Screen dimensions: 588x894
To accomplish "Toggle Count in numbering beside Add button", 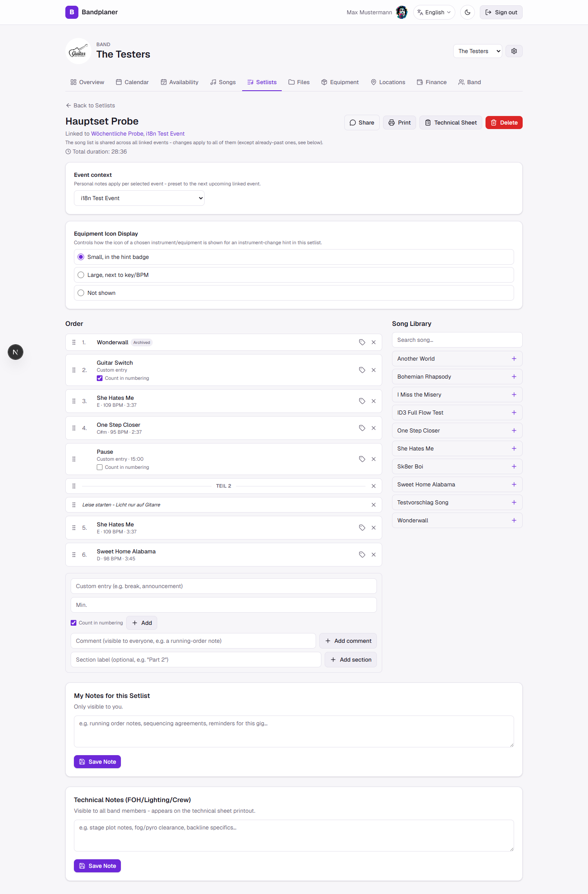I will point(73,623).
